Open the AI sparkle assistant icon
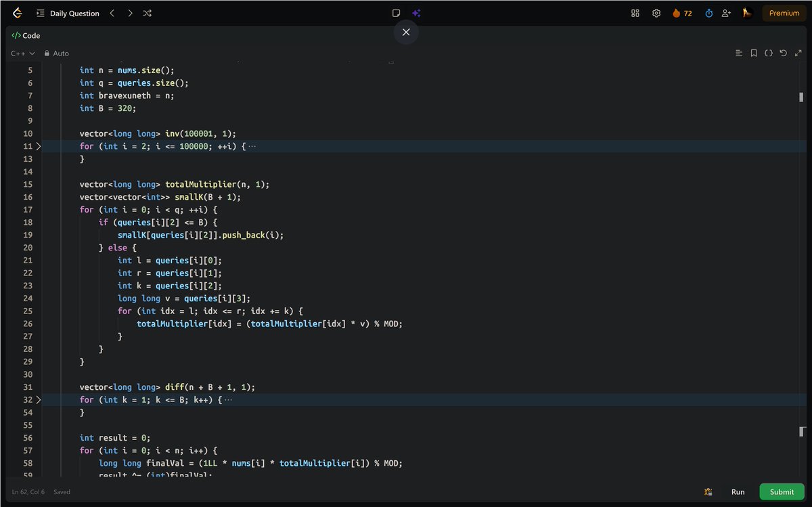The image size is (812, 507). 416,13
